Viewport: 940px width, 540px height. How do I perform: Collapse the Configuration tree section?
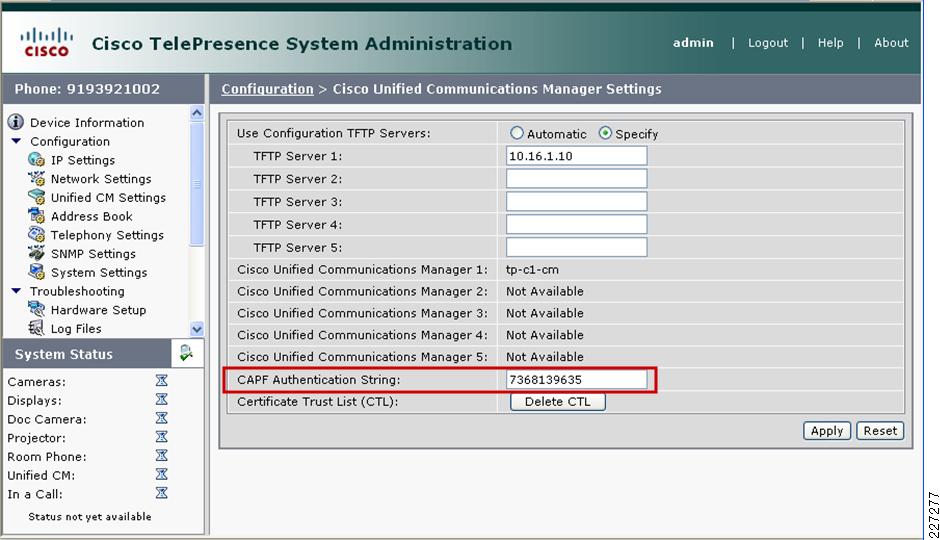pyautogui.click(x=17, y=141)
